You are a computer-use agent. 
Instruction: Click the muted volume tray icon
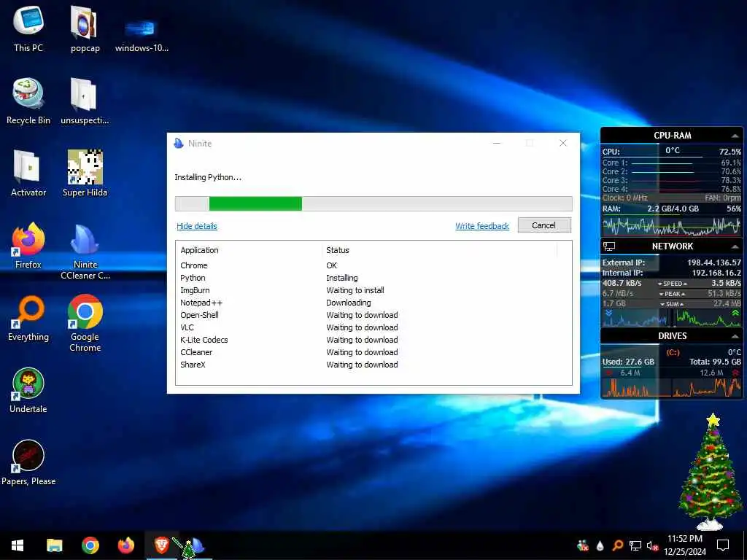(x=652, y=545)
